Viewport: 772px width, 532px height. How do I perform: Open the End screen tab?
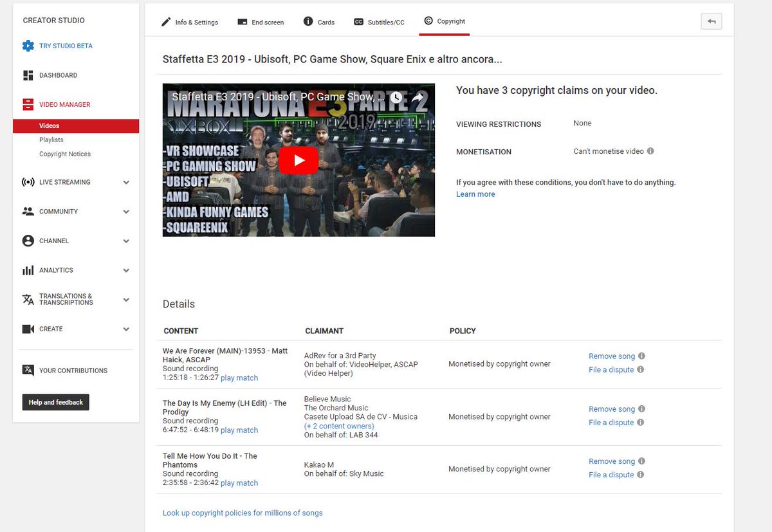click(x=261, y=22)
